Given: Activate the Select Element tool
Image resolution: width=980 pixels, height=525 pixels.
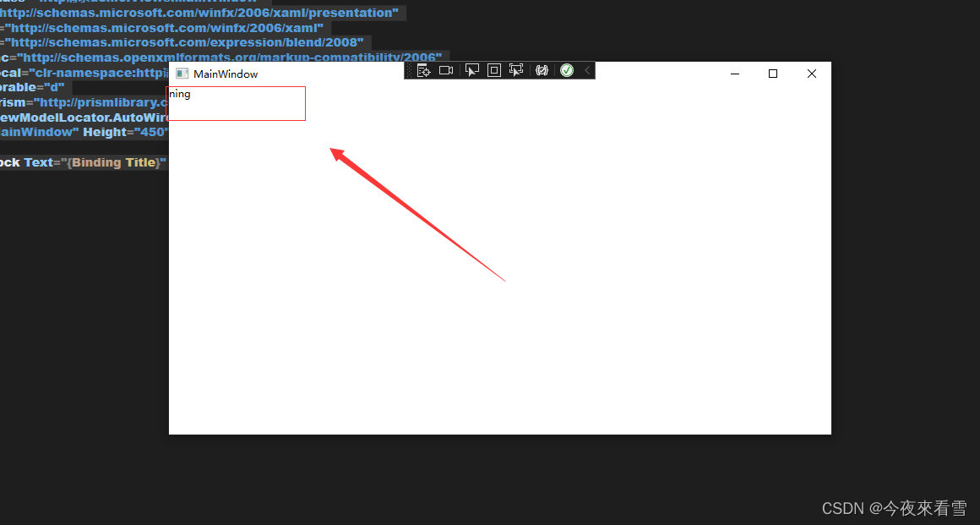Looking at the screenshot, I should [472, 71].
